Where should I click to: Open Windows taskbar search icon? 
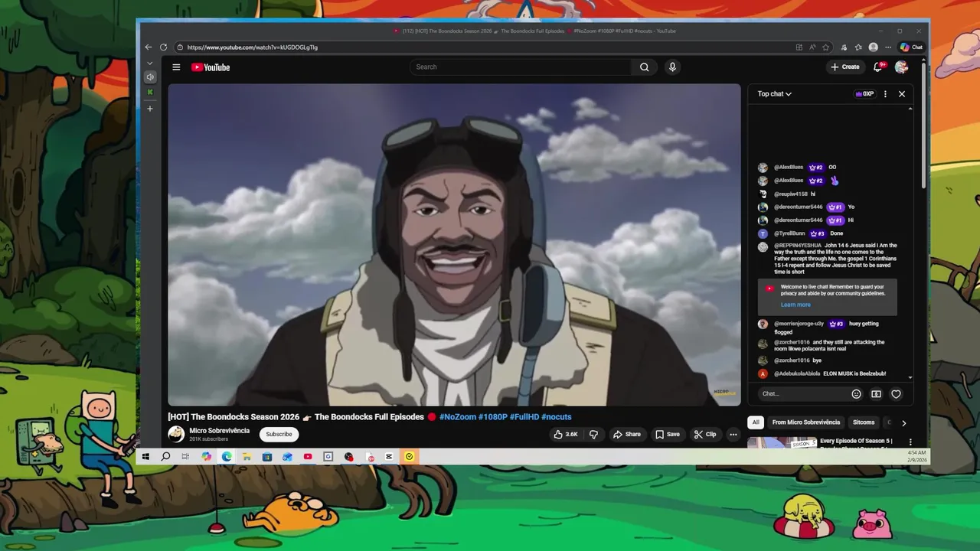[165, 457]
